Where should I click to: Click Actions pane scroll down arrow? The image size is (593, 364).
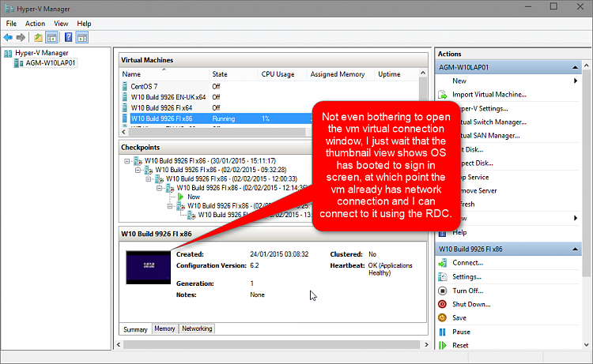click(586, 345)
